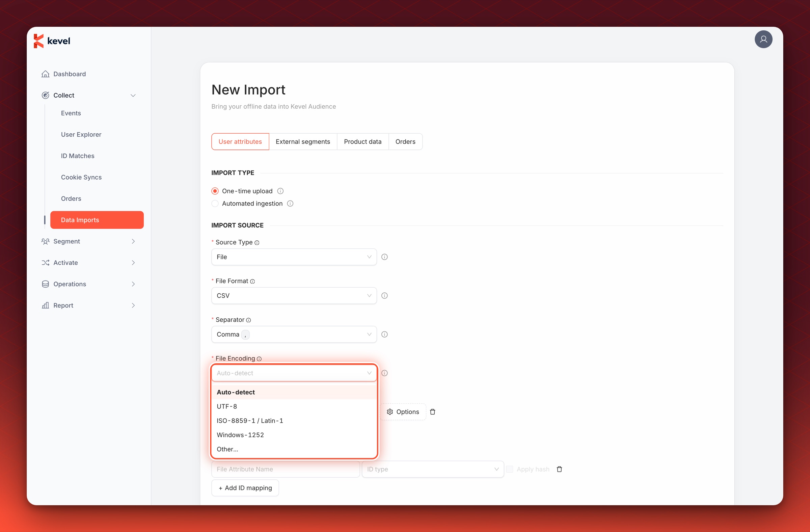Click the Report bar chart icon
This screenshot has width=810, height=532.
point(45,305)
